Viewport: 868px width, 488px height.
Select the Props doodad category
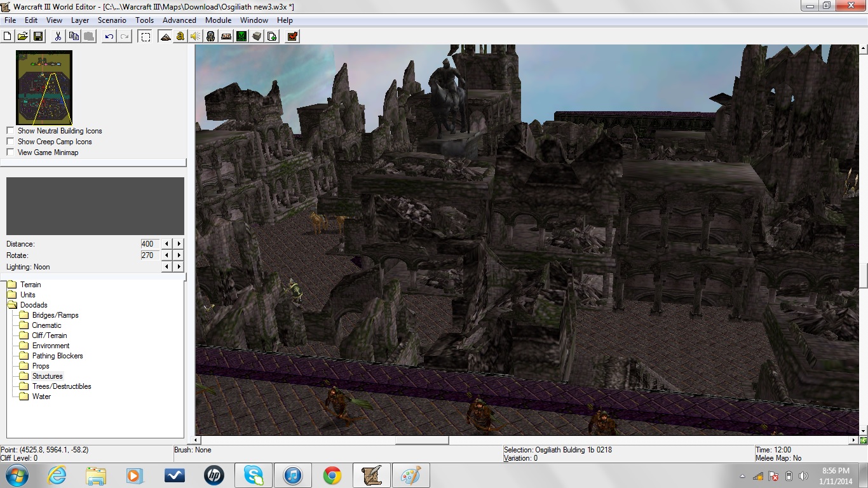[41, 366]
